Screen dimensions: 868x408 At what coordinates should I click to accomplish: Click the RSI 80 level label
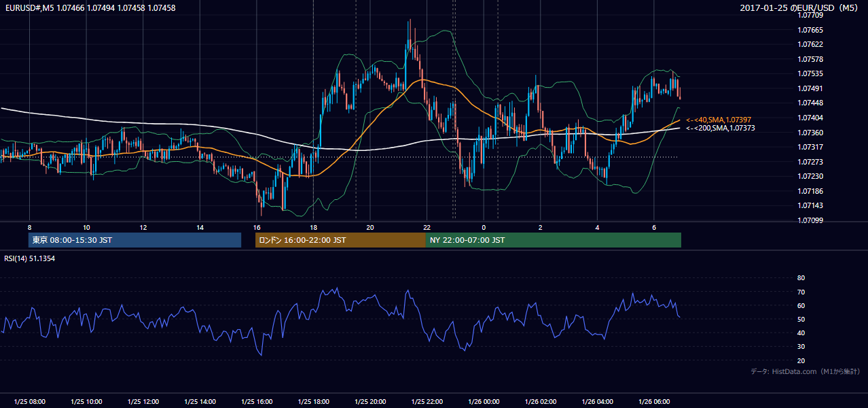click(801, 278)
